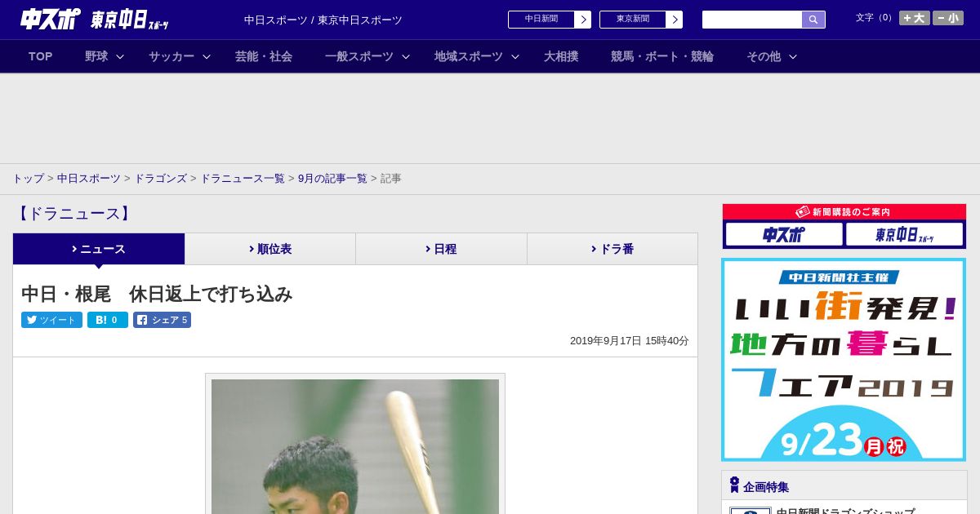Open the サッカー menu
980x514 pixels.
[x=171, y=56]
